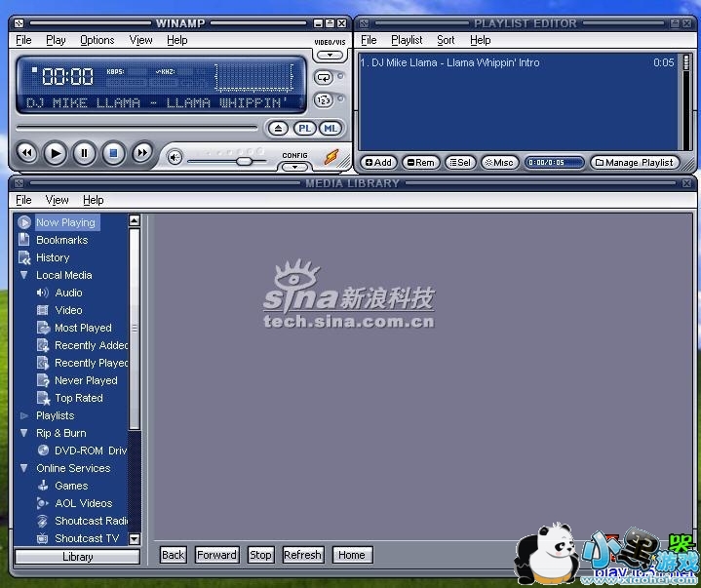Click the Library button below the tree
Viewport: 701px width, 588px height.
click(x=77, y=557)
